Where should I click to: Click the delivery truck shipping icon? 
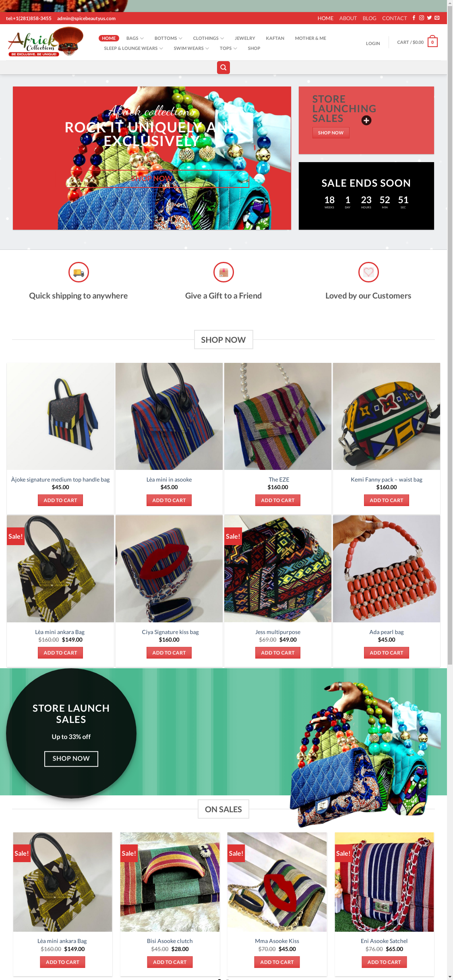click(79, 272)
